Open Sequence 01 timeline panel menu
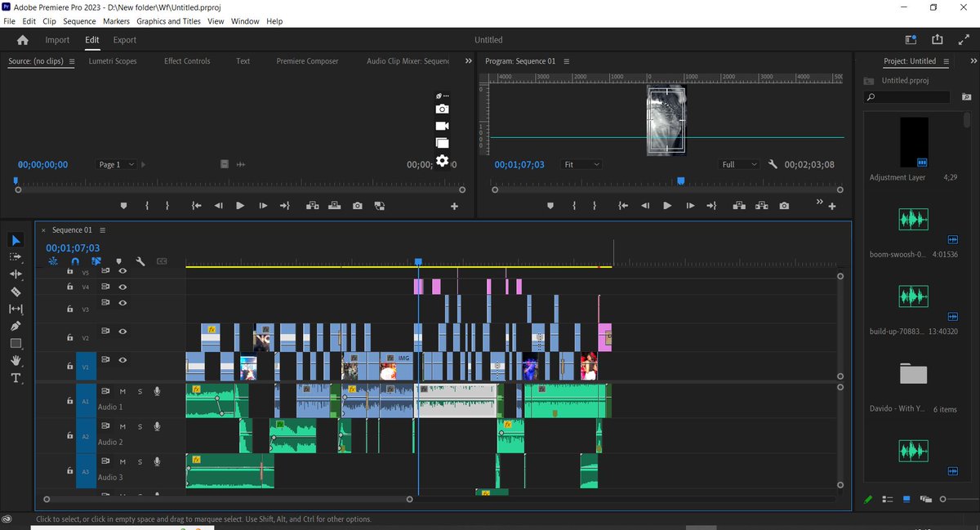This screenshot has width=980, height=530. 102,230
